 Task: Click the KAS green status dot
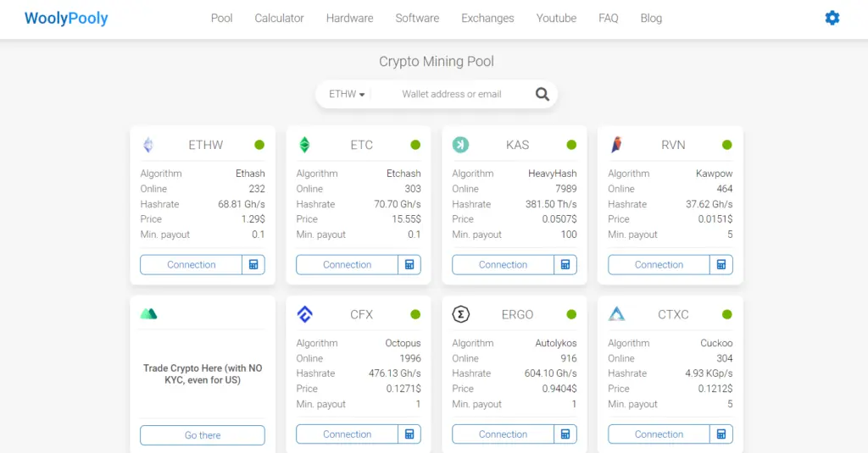pos(571,145)
